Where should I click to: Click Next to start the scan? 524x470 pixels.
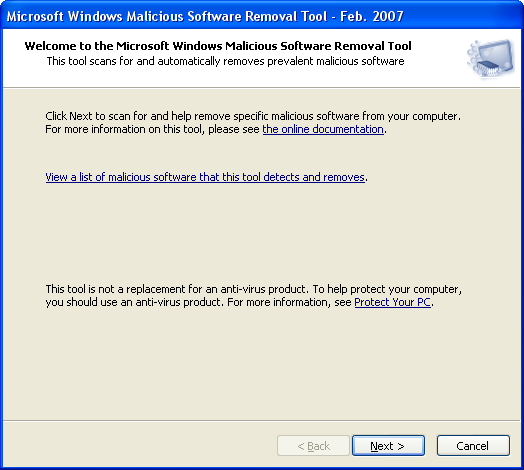coord(388,446)
